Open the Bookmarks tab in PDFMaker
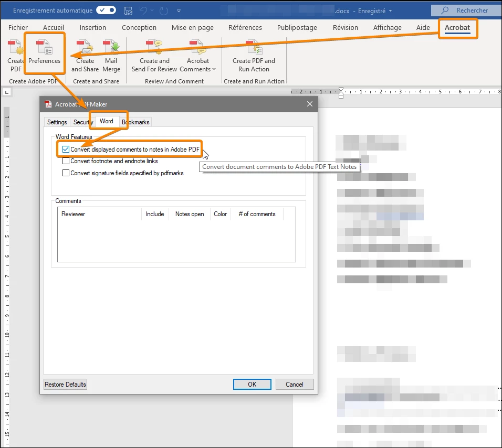Viewport: 502px width, 448px height. 135,122
